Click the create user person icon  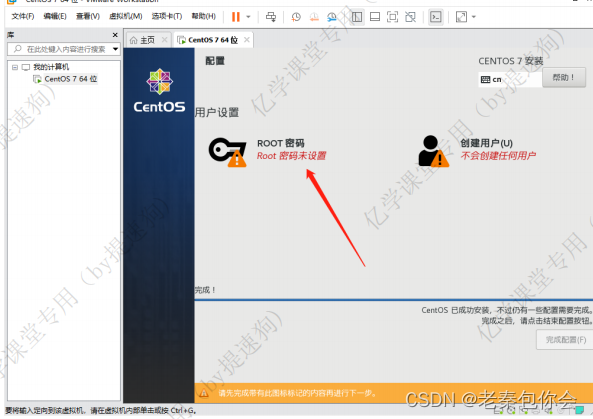[433, 151]
